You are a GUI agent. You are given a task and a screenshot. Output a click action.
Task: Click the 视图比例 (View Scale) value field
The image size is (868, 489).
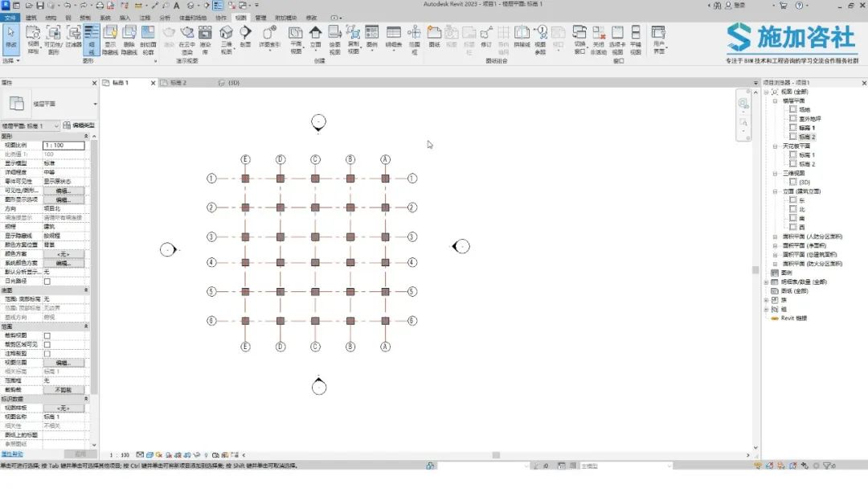pos(63,145)
